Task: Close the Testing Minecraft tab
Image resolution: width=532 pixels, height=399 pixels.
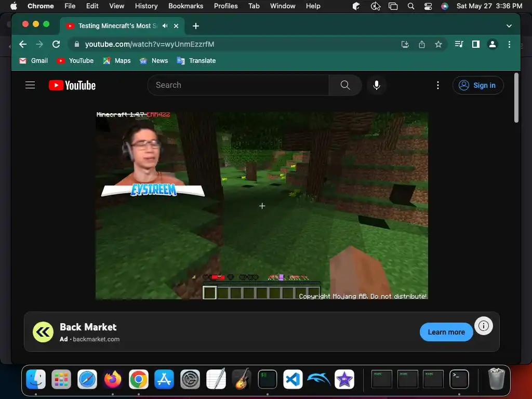Action: 176,26
